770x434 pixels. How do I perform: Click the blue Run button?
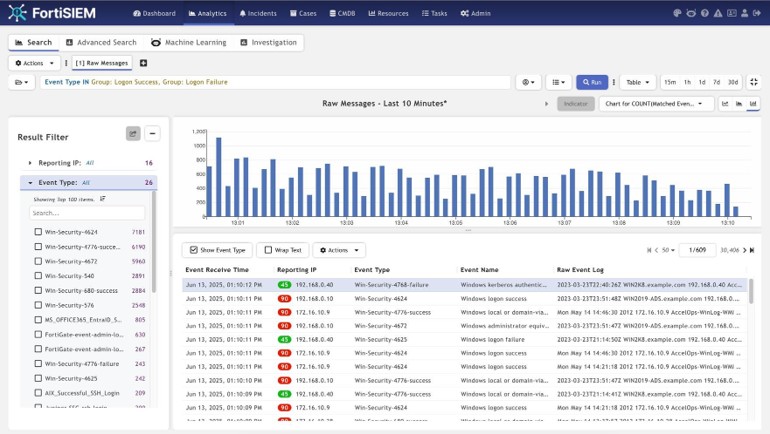[x=590, y=82]
